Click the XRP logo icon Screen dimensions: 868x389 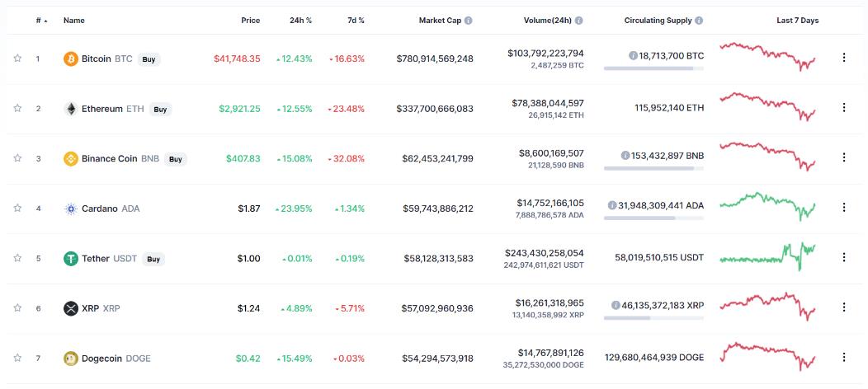click(x=71, y=308)
